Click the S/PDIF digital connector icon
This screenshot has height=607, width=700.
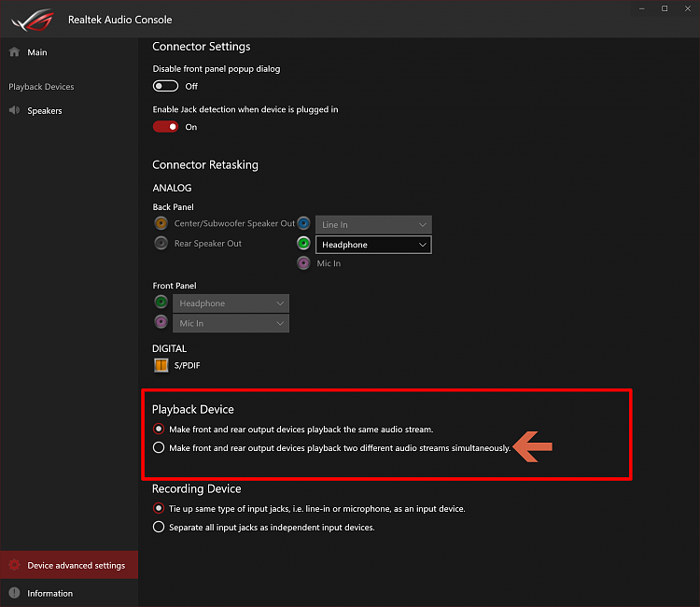pos(161,365)
